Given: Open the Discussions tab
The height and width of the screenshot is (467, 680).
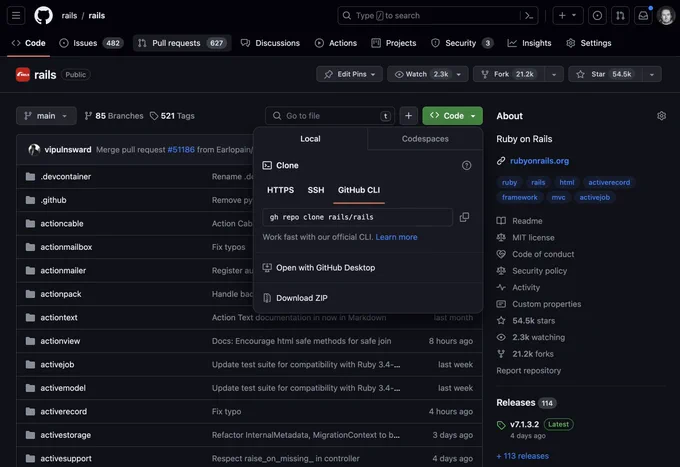Looking at the screenshot, I should tap(270, 43).
